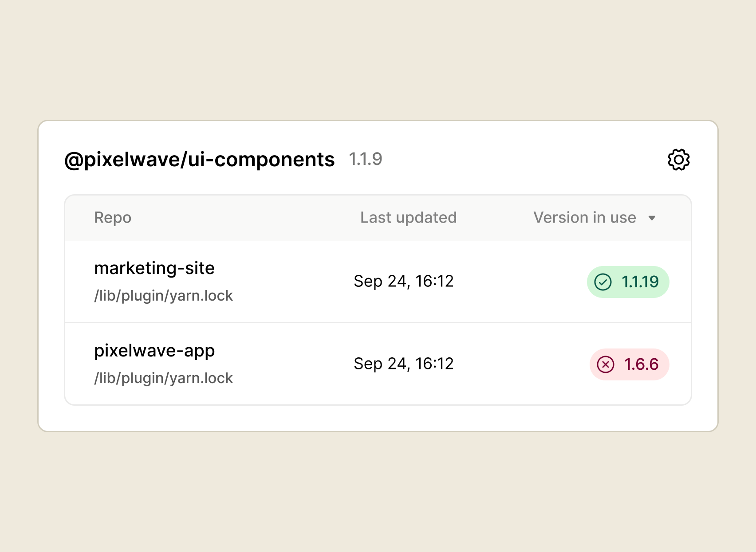Click the green check icon beside 1.1.19
Screen dimensions: 756x552
pos(602,282)
